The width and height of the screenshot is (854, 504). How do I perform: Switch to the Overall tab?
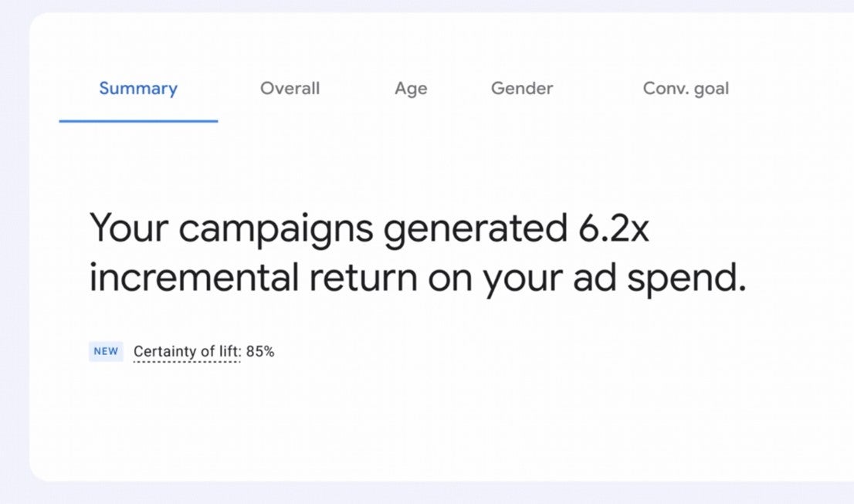(290, 89)
